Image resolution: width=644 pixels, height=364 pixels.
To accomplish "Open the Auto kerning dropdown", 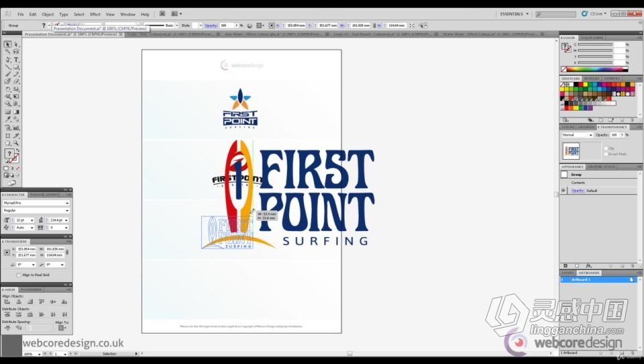I will click(32, 228).
